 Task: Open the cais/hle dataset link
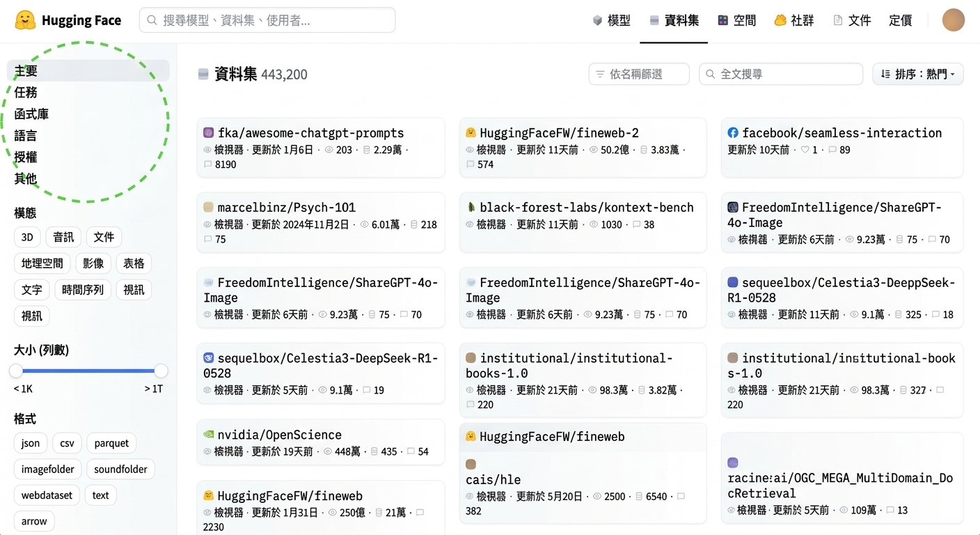click(x=493, y=479)
